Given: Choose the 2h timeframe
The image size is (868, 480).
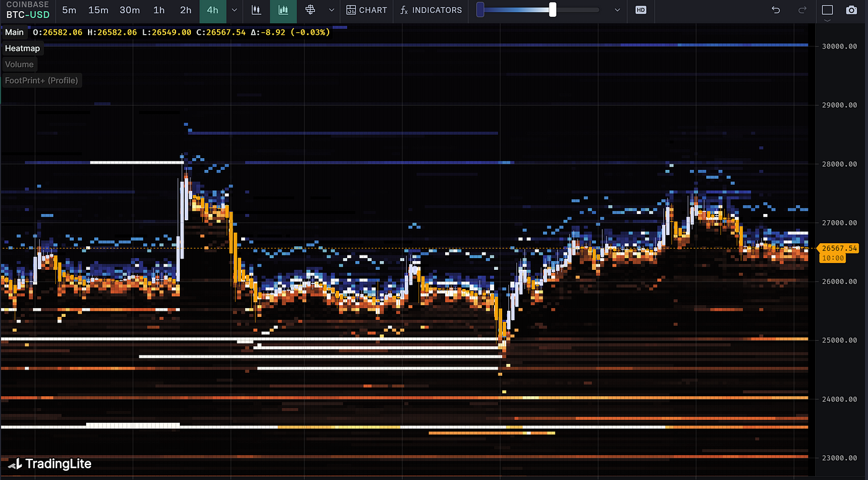Looking at the screenshot, I should point(186,10).
